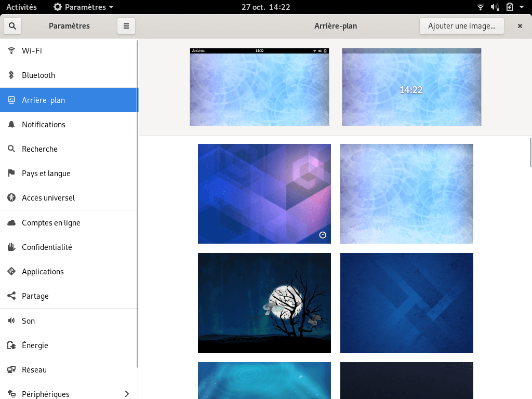532x399 pixels.
Task: Open the Réseau label
Action: point(34,370)
